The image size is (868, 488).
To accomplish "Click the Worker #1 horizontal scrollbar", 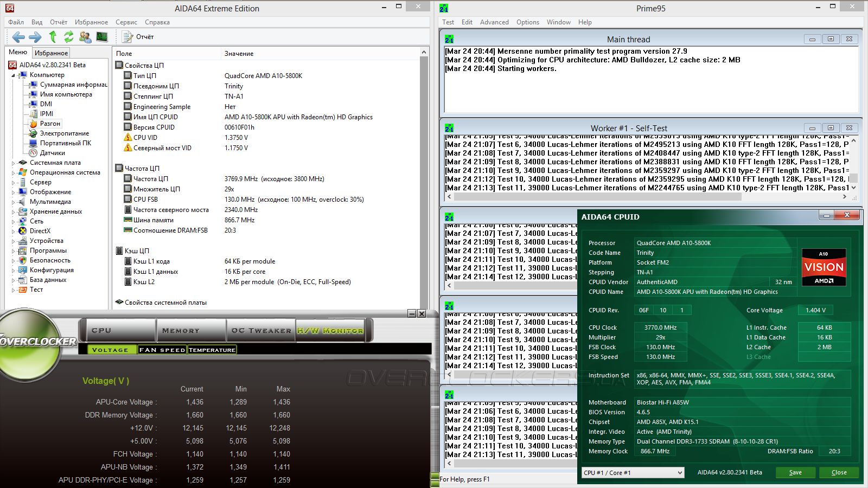I will (597, 197).
